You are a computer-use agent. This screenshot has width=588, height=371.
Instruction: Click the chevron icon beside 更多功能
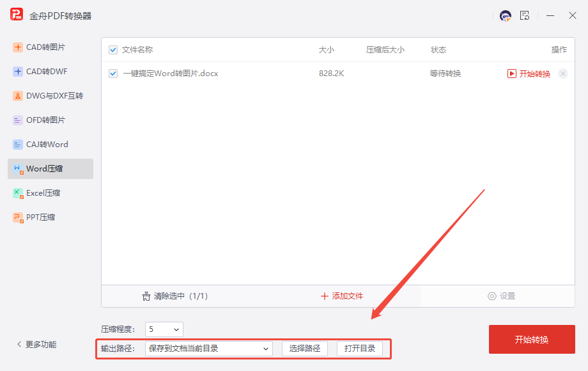point(19,344)
